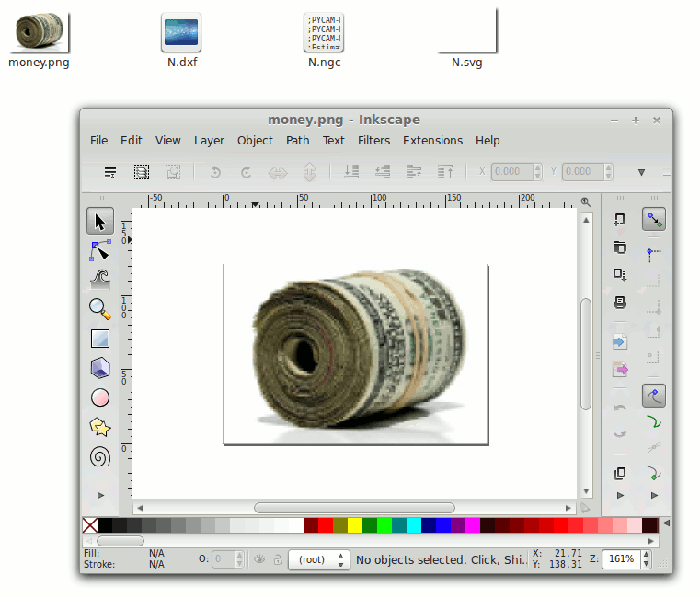Image resolution: width=700 pixels, height=598 pixels.
Task: Click the Import file icon
Action: pyautogui.click(x=620, y=342)
